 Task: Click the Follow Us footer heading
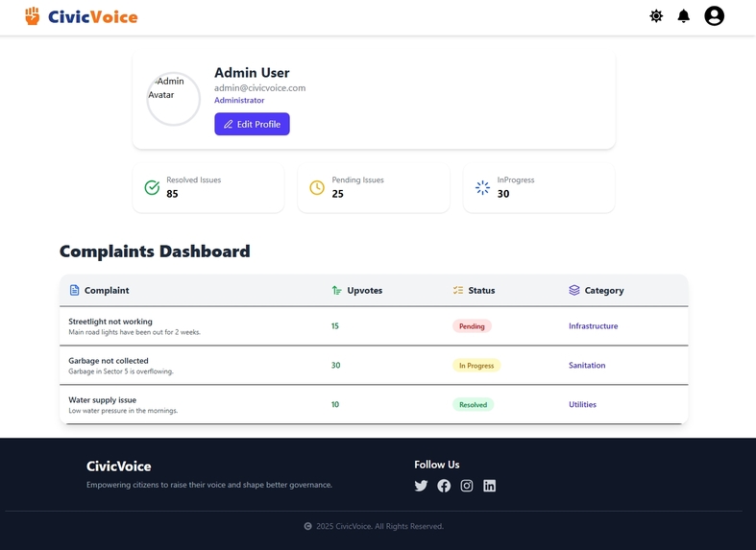[437, 465]
